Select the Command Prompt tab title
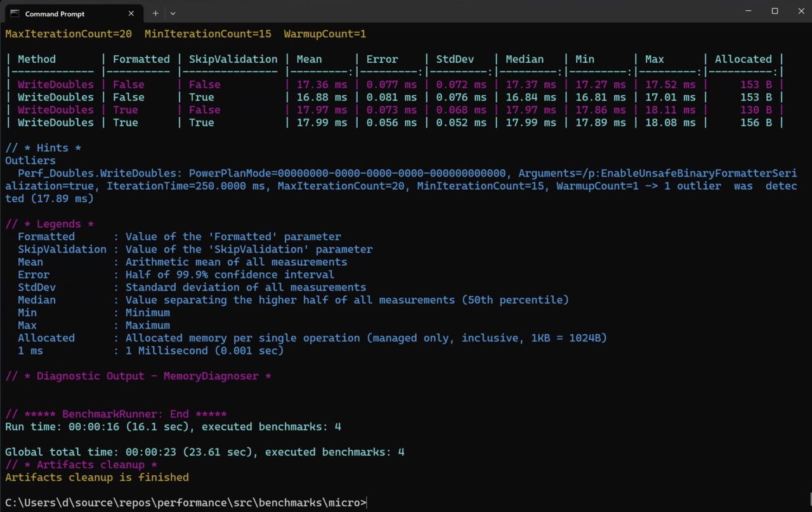Screen dimensions: 812x512 [55, 13]
